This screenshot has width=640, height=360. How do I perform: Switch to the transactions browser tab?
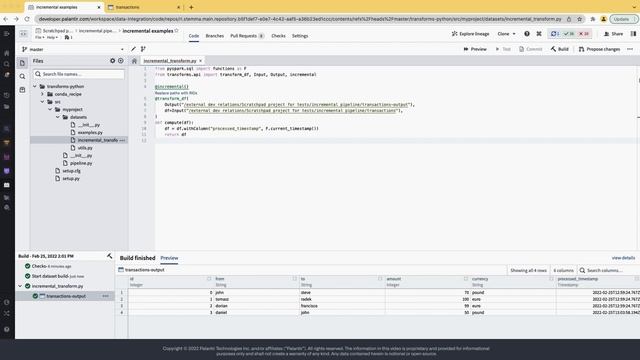coord(143,7)
